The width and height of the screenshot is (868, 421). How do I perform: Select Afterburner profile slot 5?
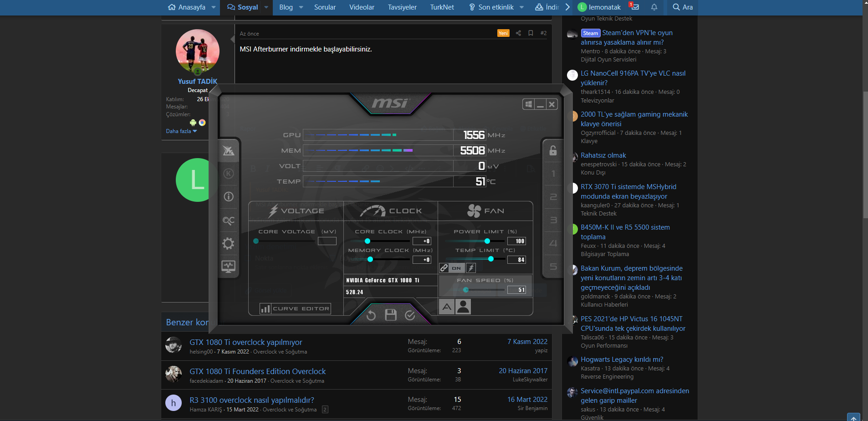pos(553,267)
